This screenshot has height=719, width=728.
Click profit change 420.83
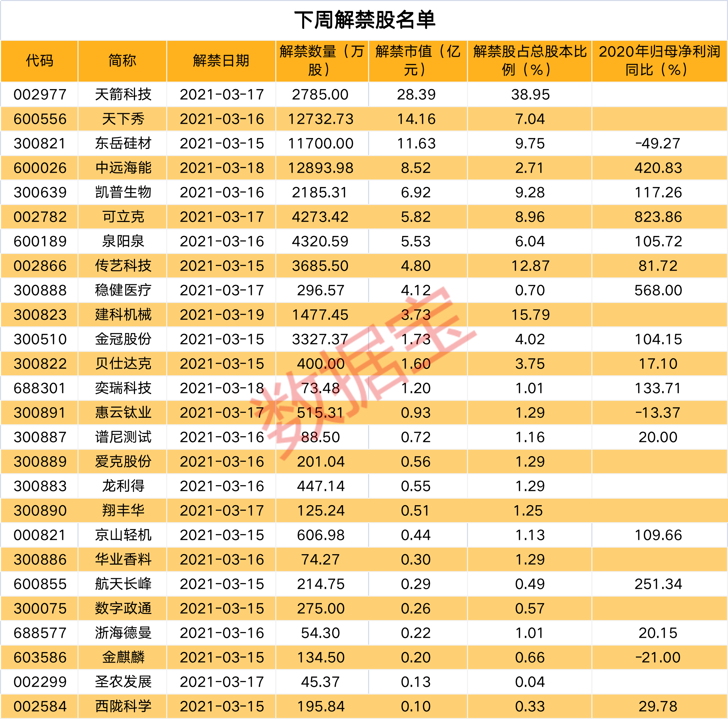click(658, 168)
